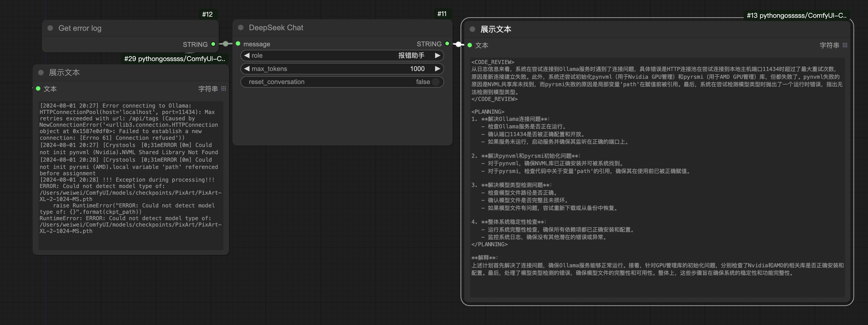Decrease max_tokens with the left arrow
The width and height of the screenshot is (868, 325).
click(x=247, y=69)
